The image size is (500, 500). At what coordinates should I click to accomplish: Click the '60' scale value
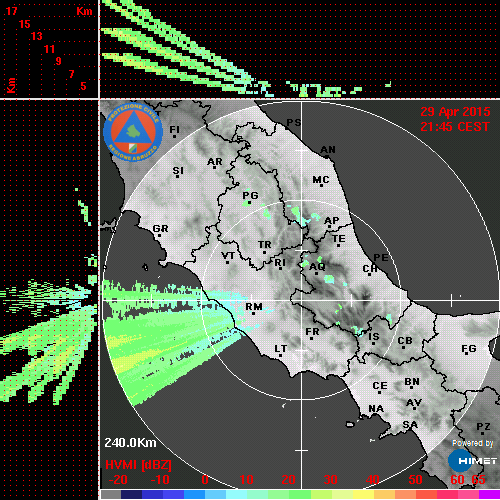click(457, 480)
